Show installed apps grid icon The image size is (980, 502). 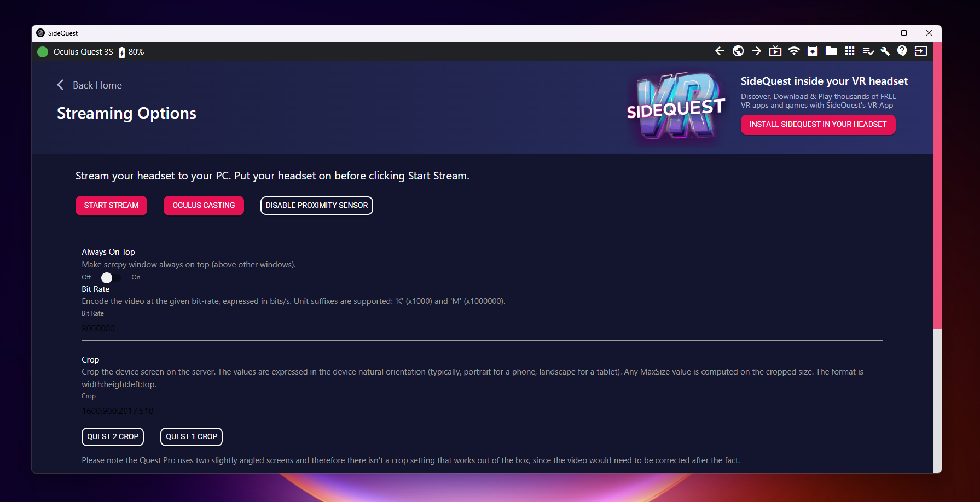pos(850,51)
